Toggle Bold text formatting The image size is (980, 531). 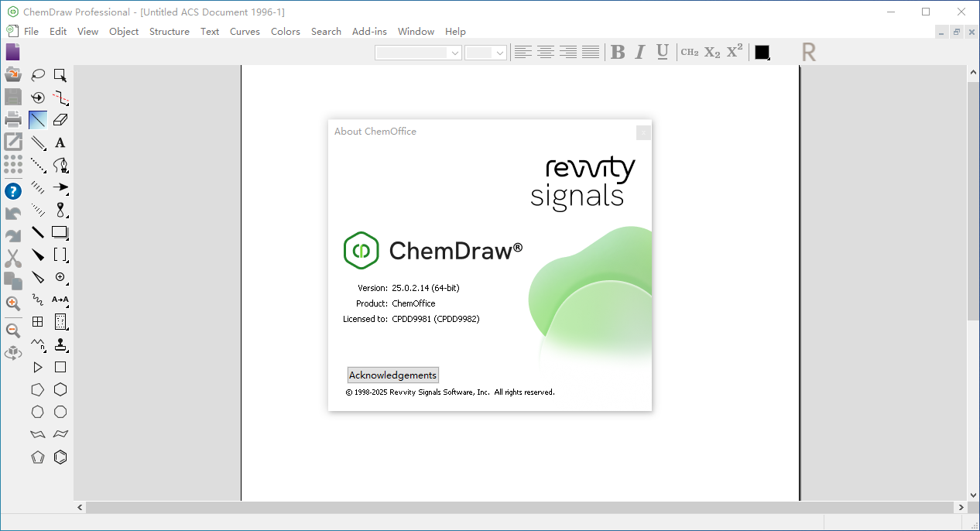617,52
